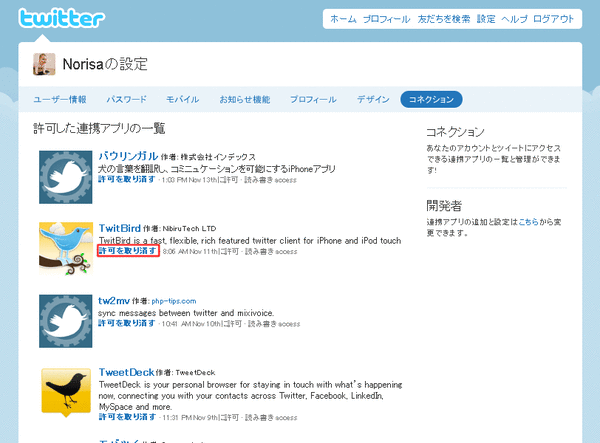Open the TwitBird app title link
This screenshot has width=600, height=443.
click(120, 228)
